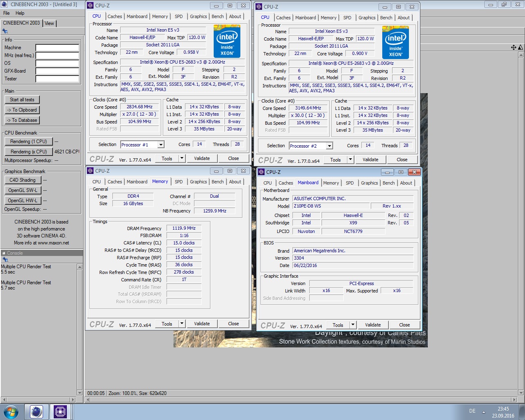
Task: Run Rendering (1 CPU) benchmark
Action: (x=29, y=142)
